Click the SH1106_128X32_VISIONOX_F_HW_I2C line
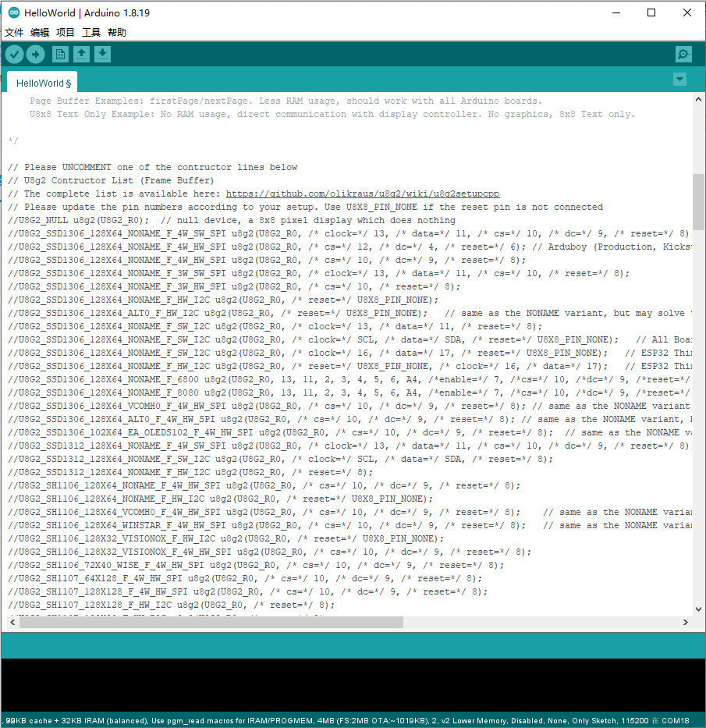Image resolution: width=706 pixels, height=728 pixels. pyautogui.click(x=226, y=538)
